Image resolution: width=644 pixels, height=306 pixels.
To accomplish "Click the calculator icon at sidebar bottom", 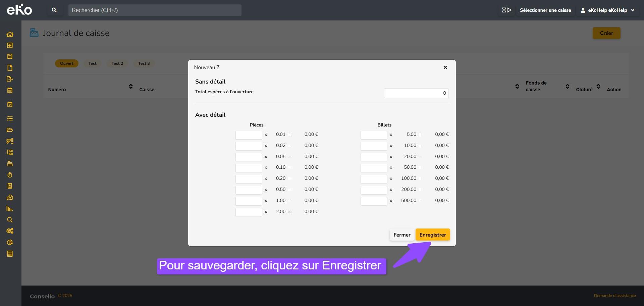I will tap(10, 254).
